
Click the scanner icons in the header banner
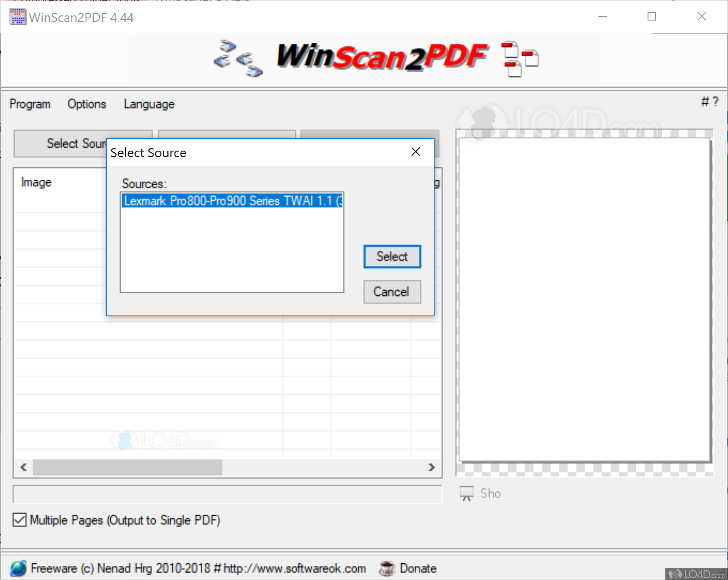click(238, 59)
